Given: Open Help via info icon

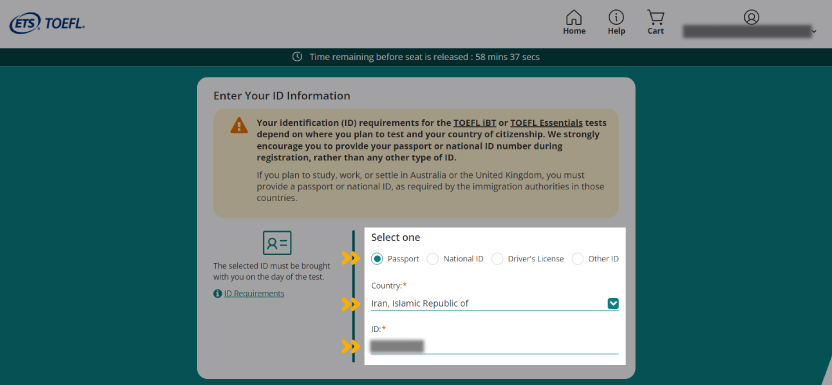Looking at the screenshot, I should tap(616, 18).
